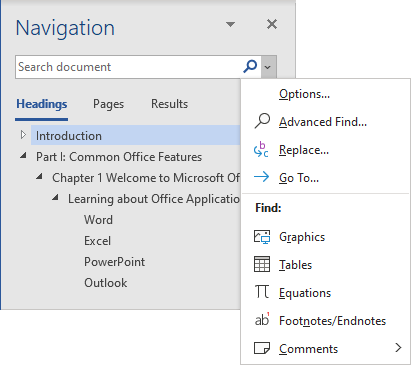This screenshot has width=411, height=365.
Task: Select Learning about Office Applications heading
Action: pos(154,199)
